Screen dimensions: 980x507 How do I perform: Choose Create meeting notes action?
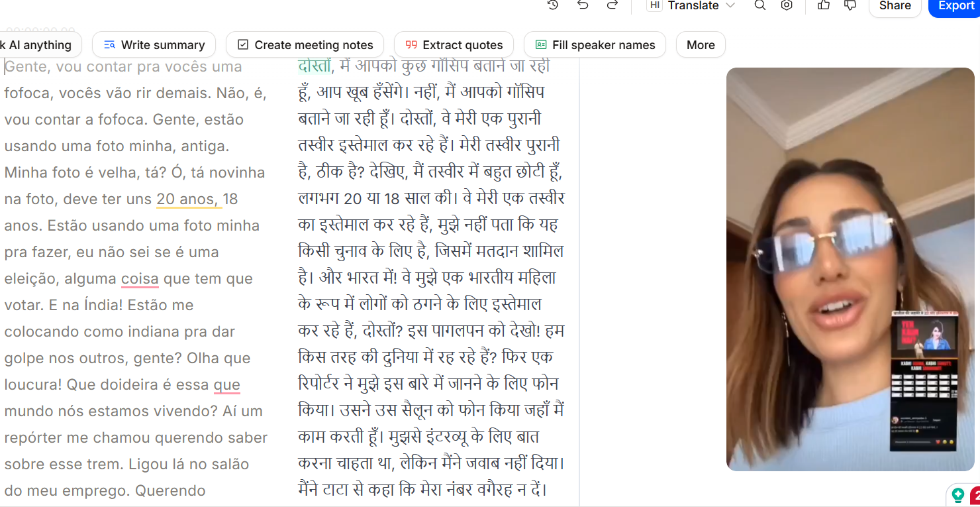coord(305,45)
